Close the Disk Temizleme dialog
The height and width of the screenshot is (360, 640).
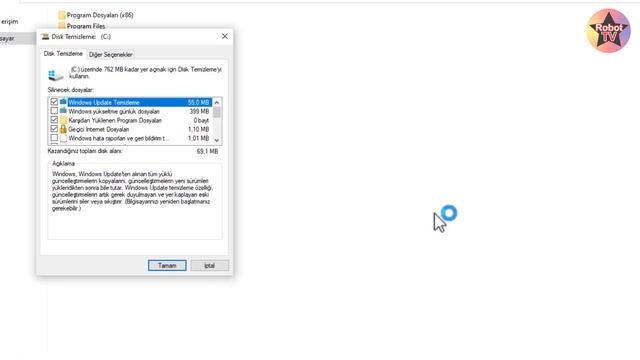[x=224, y=36]
